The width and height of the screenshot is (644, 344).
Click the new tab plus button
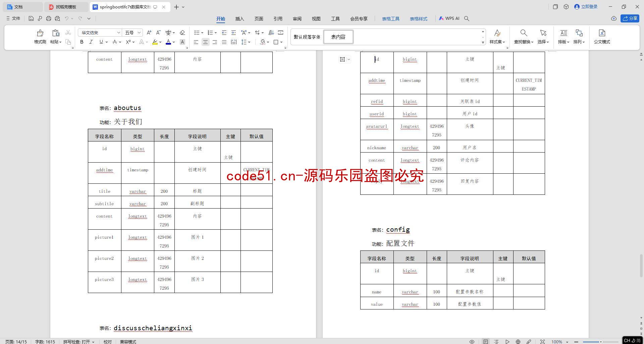176,7
